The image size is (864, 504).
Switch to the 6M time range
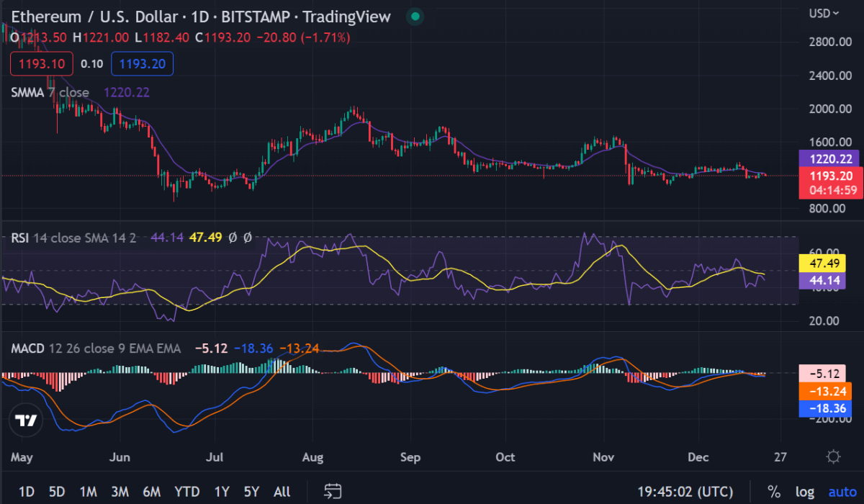tap(151, 492)
